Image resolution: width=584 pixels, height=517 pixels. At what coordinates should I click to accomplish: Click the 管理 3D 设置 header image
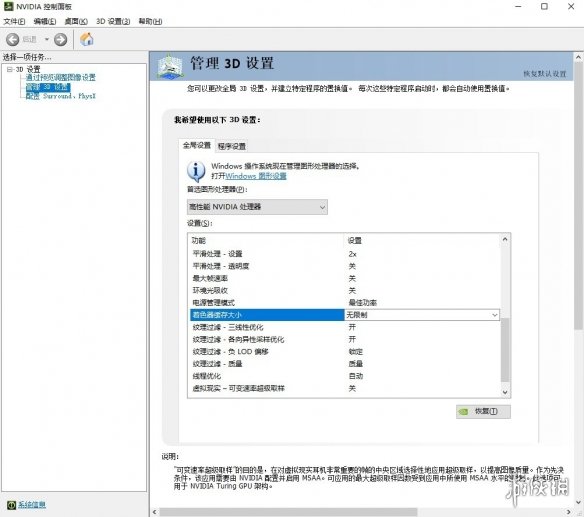(170, 67)
